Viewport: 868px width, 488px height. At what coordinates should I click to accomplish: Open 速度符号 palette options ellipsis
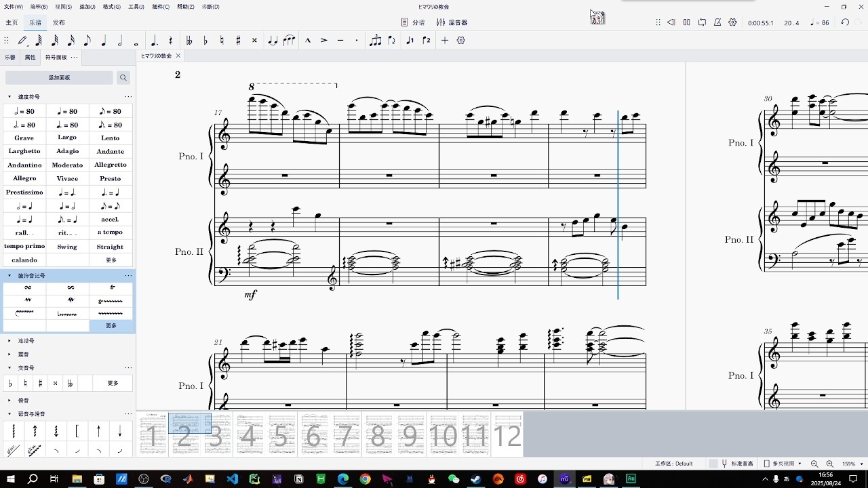tap(128, 97)
